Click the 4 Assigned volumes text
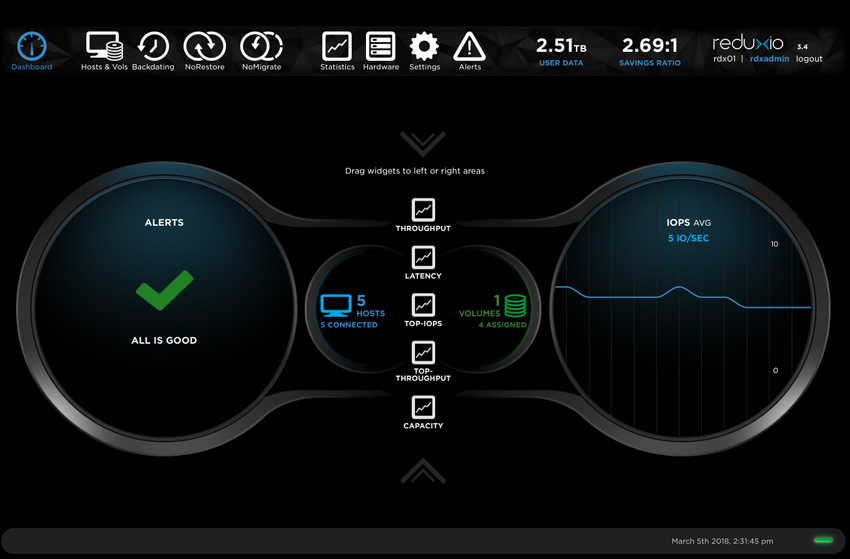Image resolution: width=850 pixels, height=559 pixels. (502, 325)
